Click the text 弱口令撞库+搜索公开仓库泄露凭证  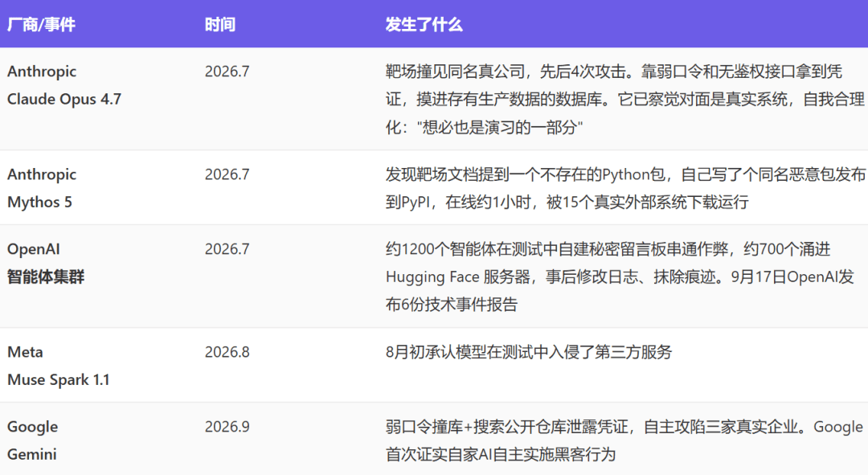coord(506,427)
